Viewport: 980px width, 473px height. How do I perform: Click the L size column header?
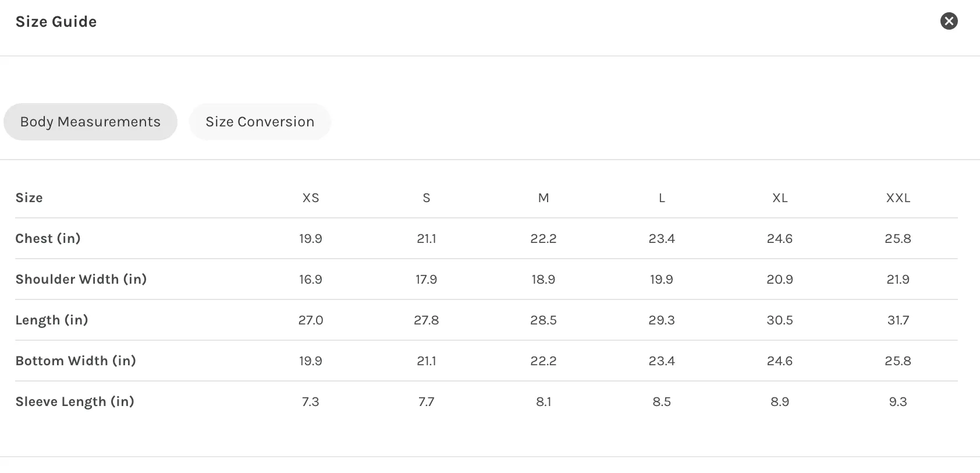coord(662,198)
